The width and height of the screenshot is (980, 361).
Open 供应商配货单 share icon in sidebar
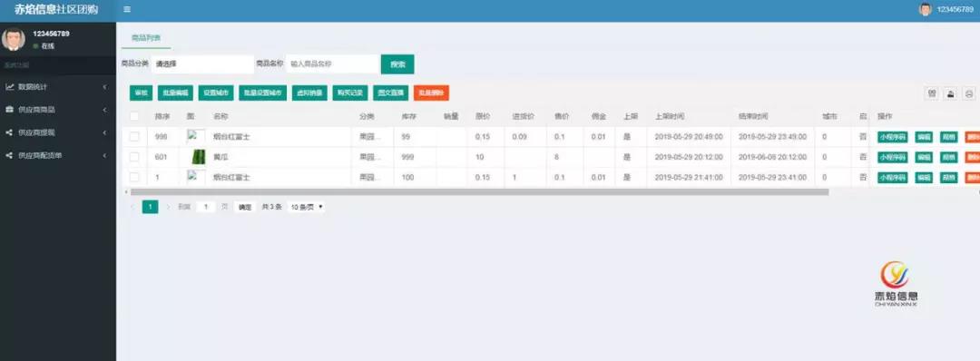pyautogui.click(x=9, y=155)
